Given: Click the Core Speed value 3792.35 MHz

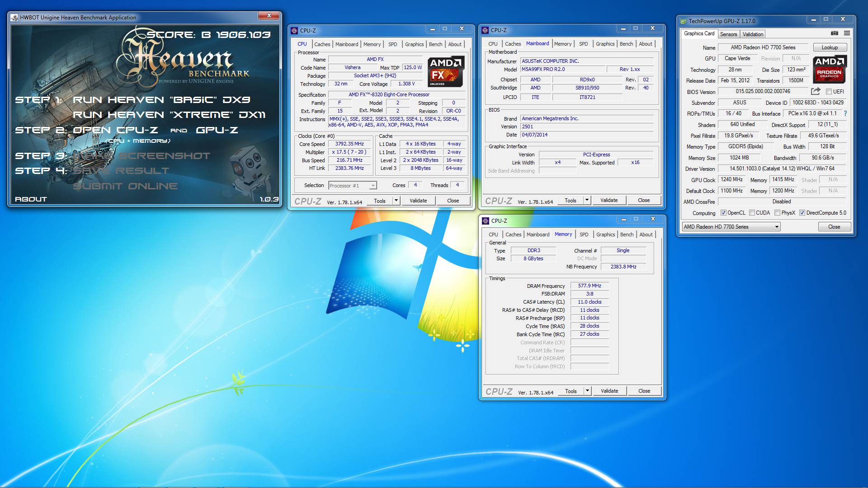Looking at the screenshot, I should point(349,144).
